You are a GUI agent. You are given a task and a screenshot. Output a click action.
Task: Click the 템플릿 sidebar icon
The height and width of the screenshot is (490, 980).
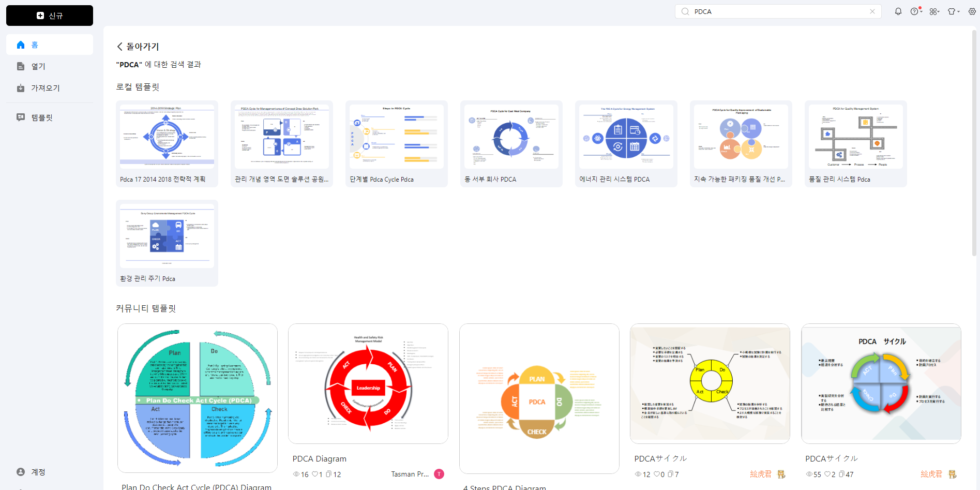pos(21,117)
